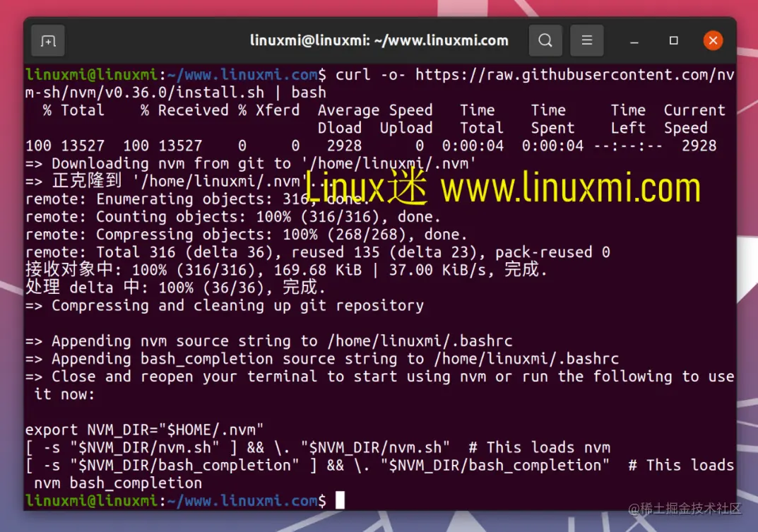
Task: Click the 'export NVM_DIR="$HOME/.nvm"' line
Action: pos(145,430)
